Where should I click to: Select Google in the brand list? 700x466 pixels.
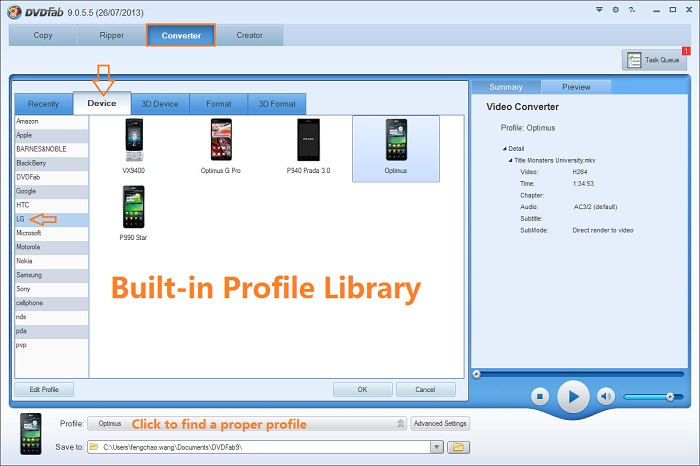pyautogui.click(x=51, y=191)
